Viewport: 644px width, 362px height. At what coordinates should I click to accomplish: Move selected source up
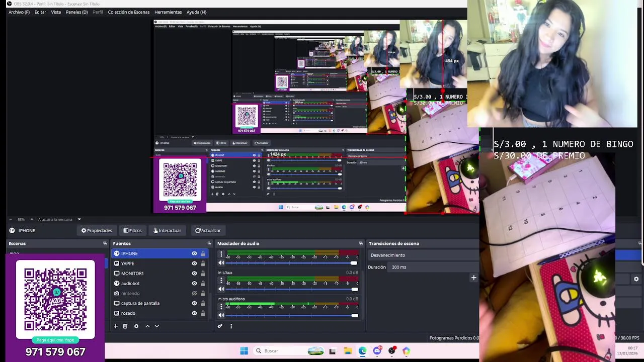[147, 326]
